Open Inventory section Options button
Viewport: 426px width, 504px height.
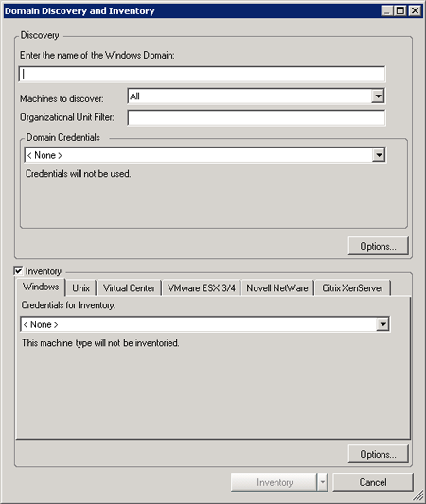tap(378, 454)
